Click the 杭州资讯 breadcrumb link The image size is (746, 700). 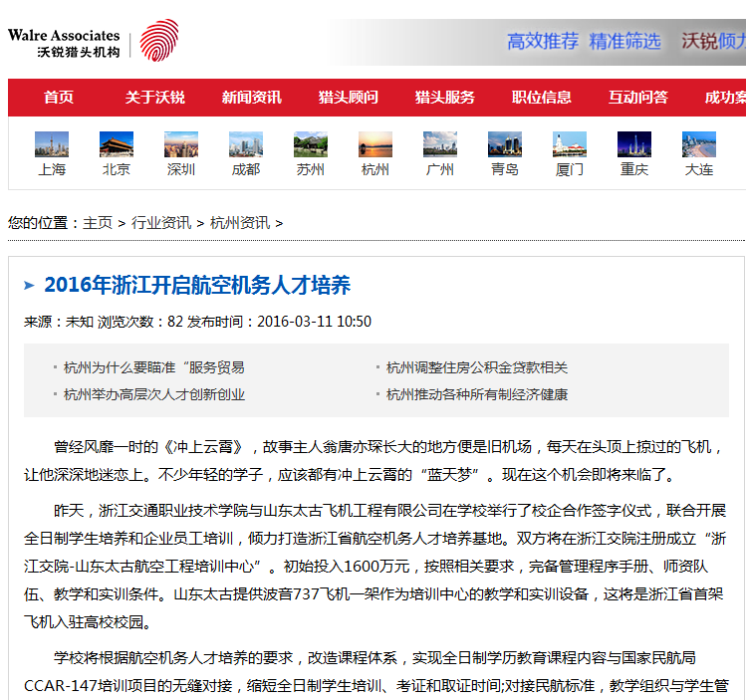[240, 223]
